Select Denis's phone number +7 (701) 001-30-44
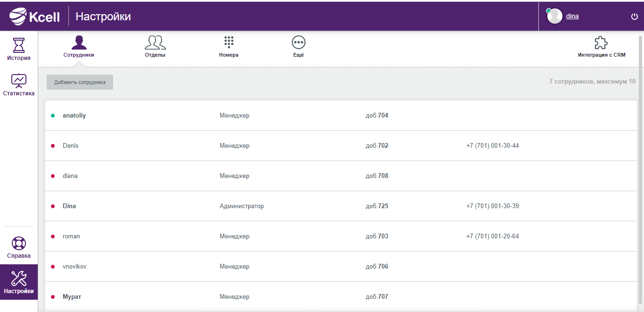644x312 pixels. (493, 146)
